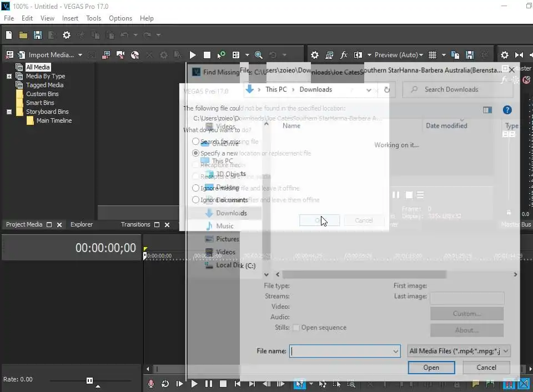533x392 pixels.
Task: Toggle preview pane icon in Open dialog
Action: [487, 110]
